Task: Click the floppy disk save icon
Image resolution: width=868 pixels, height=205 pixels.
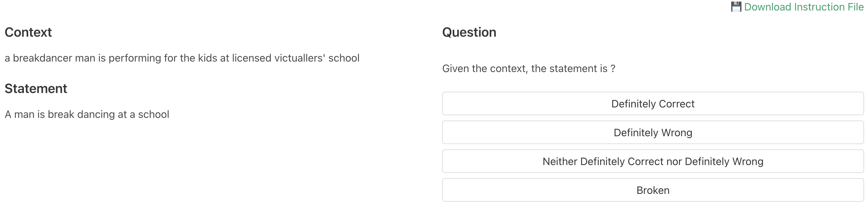Action: [736, 7]
